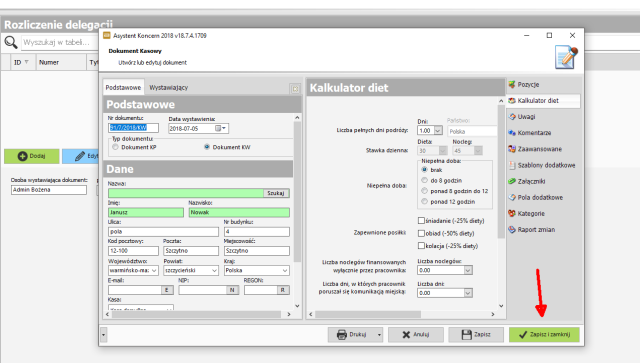Open the Pozycje section in sidebar
The height and width of the screenshot is (363, 640).
[x=528, y=85]
